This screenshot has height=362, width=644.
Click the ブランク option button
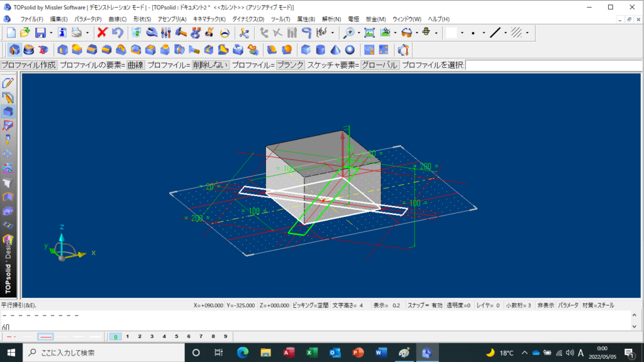point(290,65)
